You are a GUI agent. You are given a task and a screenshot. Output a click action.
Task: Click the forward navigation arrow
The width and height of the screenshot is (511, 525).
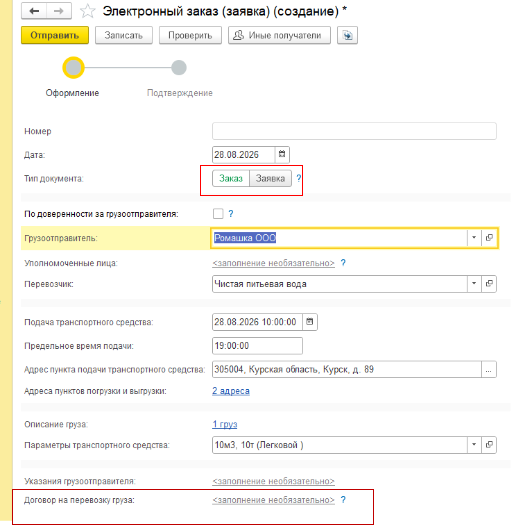point(59,11)
